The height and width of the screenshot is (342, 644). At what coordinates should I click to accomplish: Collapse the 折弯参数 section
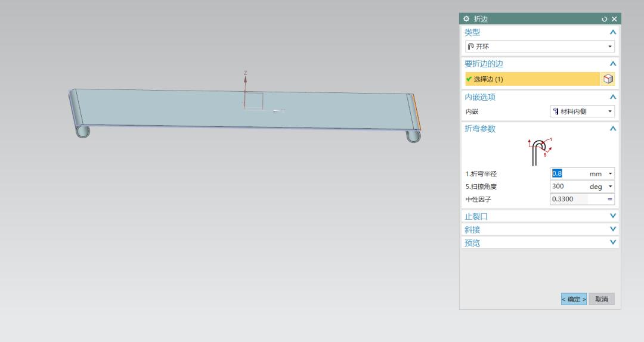pyautogui.click(x=613, y=129)
